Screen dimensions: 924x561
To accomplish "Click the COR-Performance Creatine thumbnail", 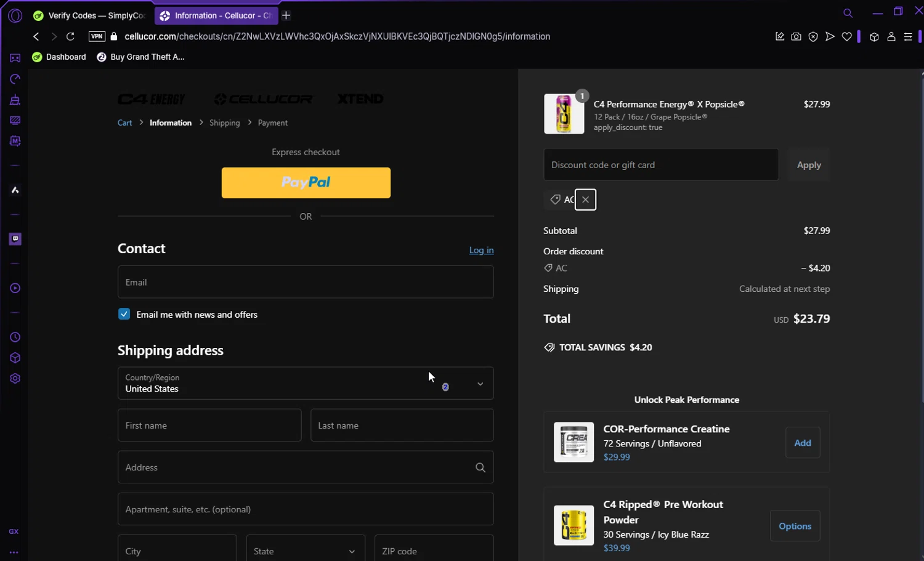I will [573, 442].
